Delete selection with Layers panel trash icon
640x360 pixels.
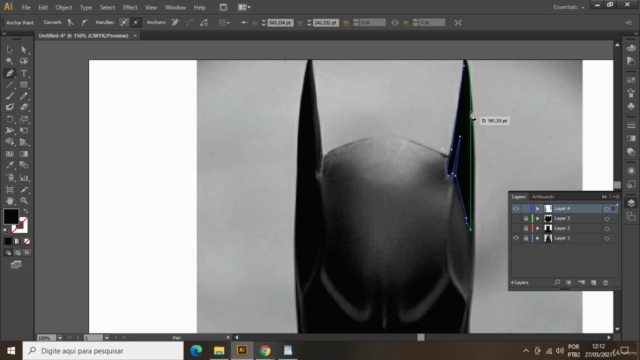tap(606, 282)
